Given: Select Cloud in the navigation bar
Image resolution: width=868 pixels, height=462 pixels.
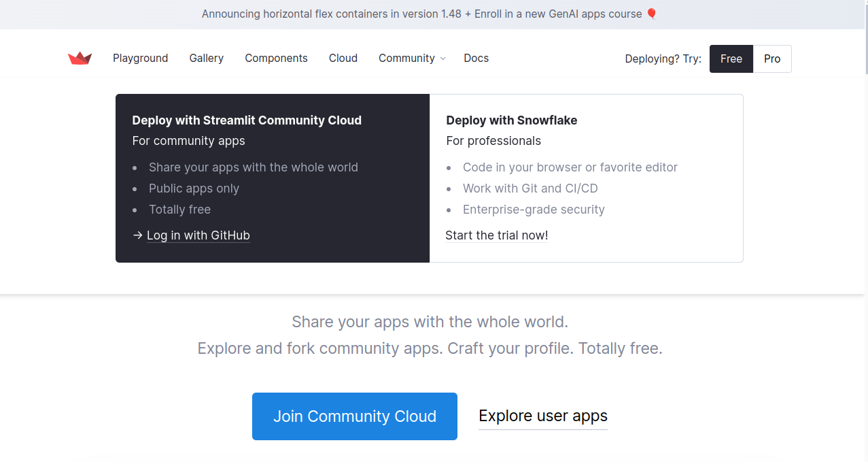Looking at the screenshot, I should [x=343, y=59].
